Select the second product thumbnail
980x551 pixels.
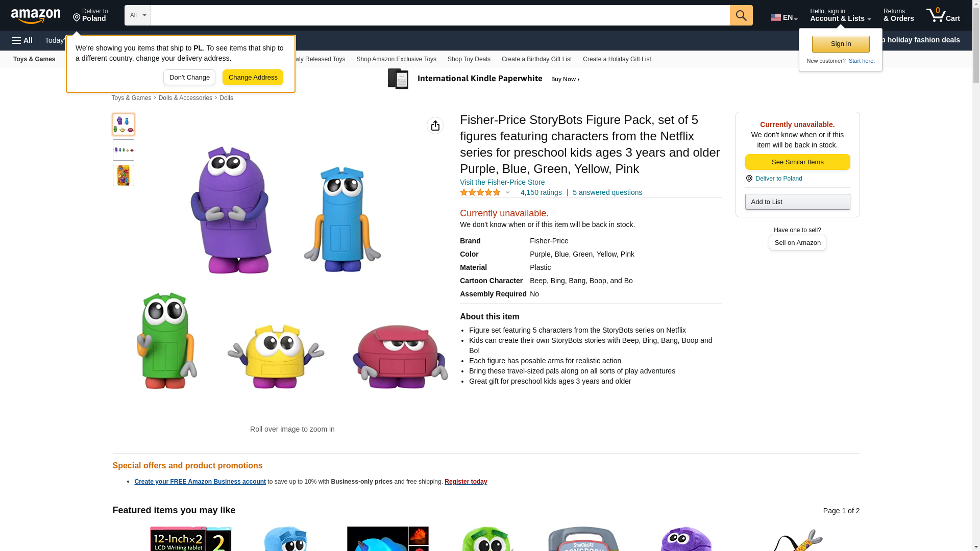pyautogui.click(x=123, y=150)
